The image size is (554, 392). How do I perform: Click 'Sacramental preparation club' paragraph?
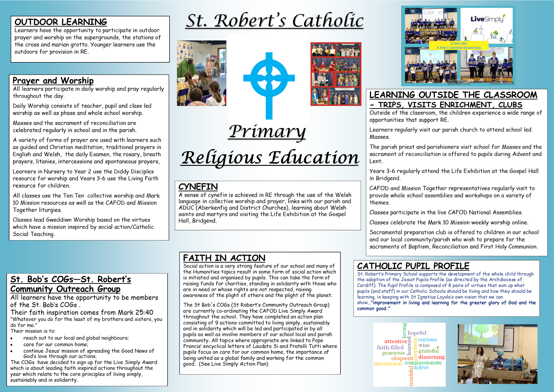(454, 240)
